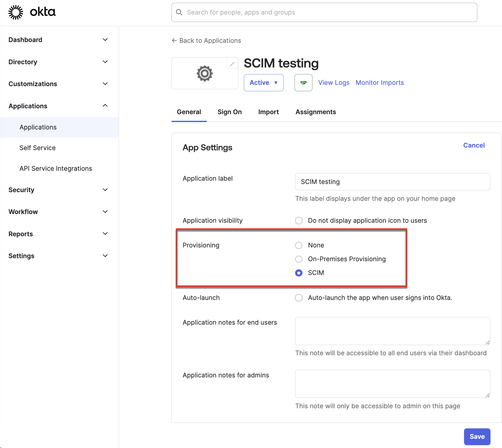Select On-Premises Provisioning option
Viewport: 502px width, 448px height.
coord(298,259)
